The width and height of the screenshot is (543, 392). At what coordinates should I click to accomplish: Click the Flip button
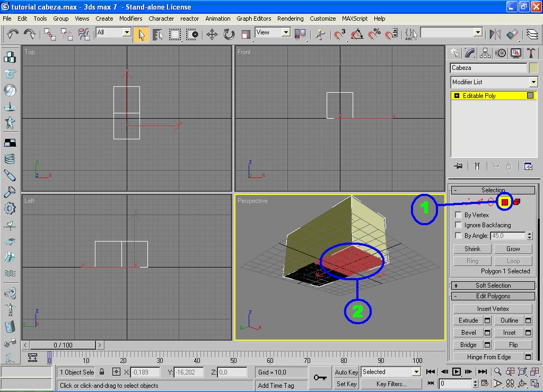click(x=513, y=345)
